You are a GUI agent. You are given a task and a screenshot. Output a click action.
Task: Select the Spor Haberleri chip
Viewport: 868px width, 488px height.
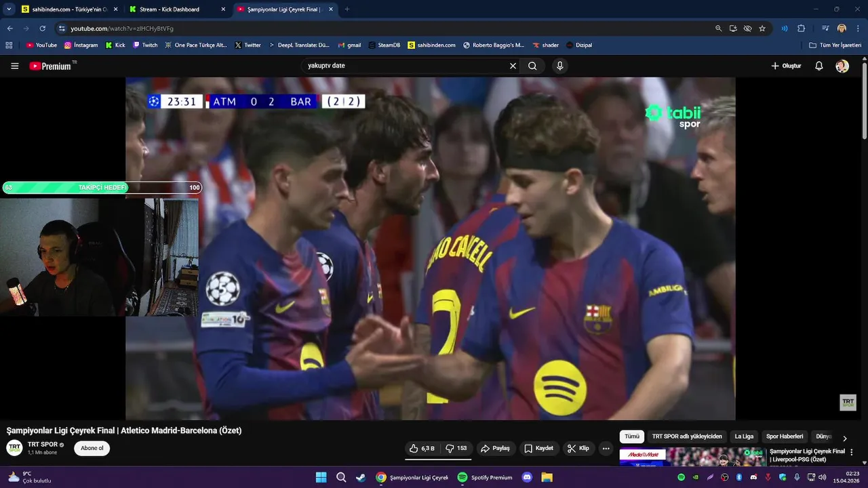click(785, 436)
